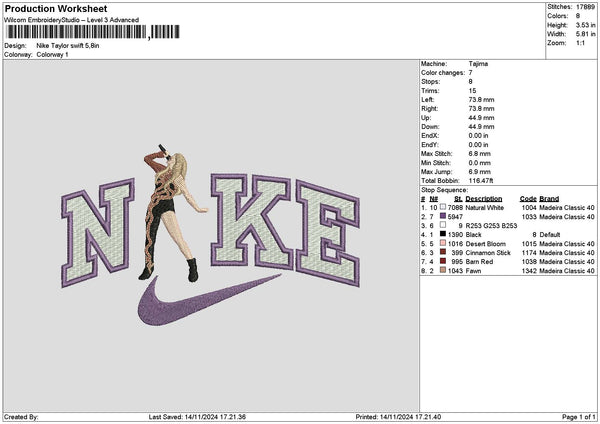The height and width of the screenshot is (424, 600).
Task: Select the Color changes value 7
Action: click(470, 73)
